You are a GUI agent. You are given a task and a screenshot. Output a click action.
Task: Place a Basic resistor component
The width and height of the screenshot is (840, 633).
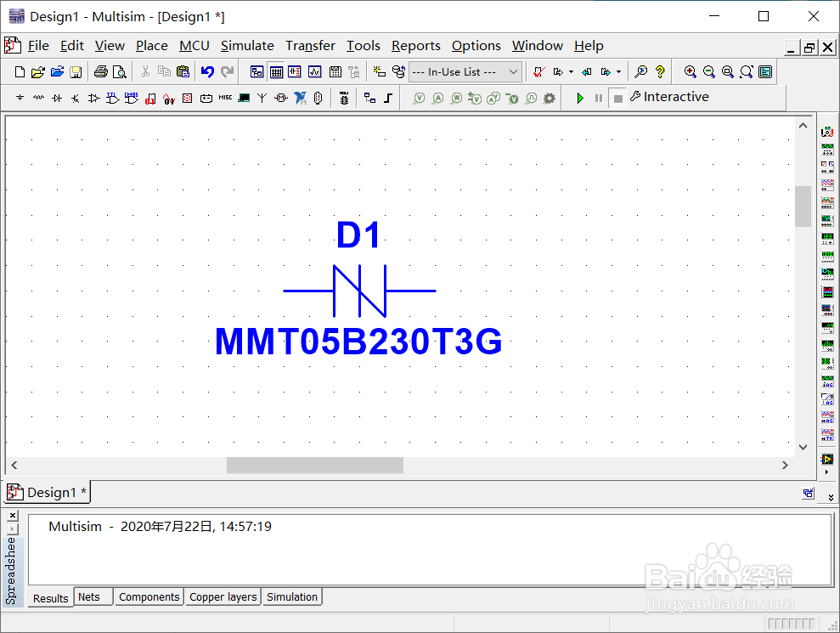click(x=38, y=98)
